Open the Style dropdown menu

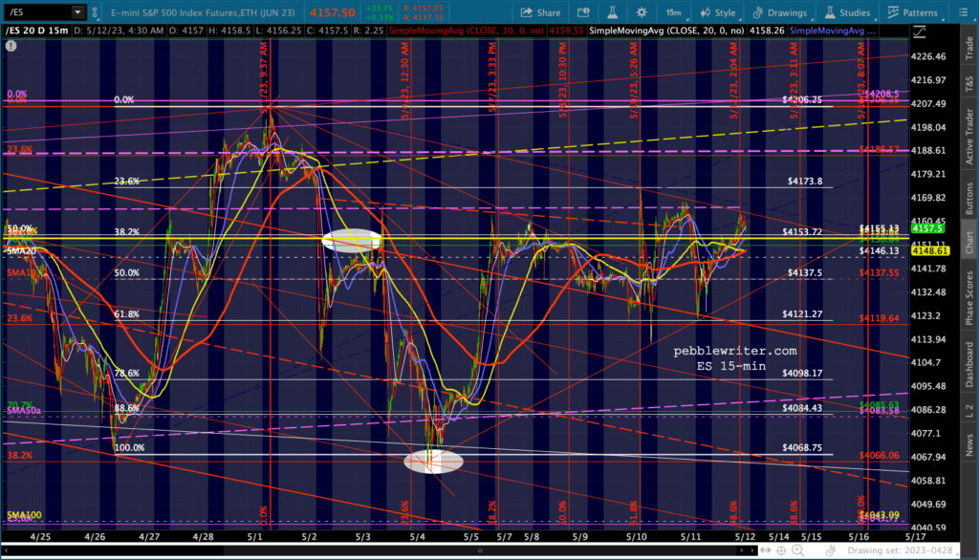719,13
